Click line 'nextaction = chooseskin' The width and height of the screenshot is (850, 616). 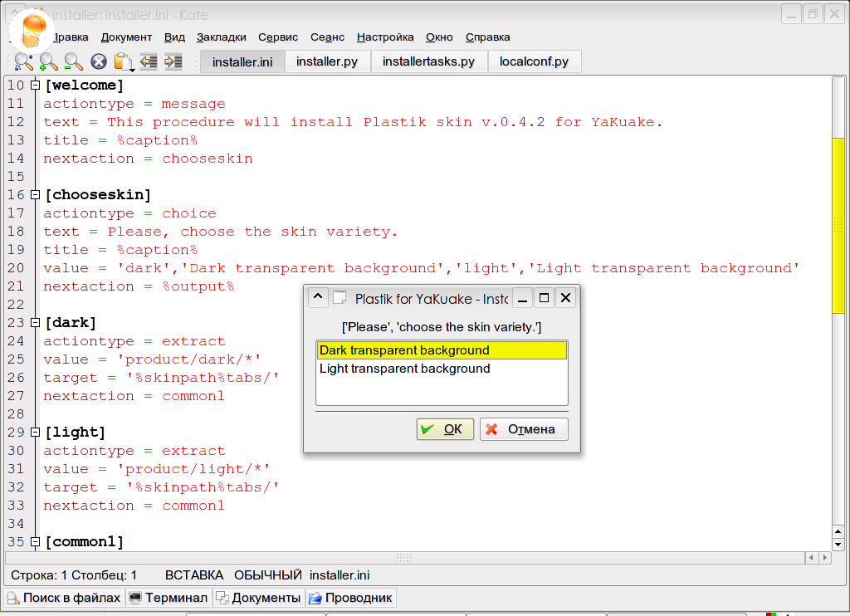148,159
